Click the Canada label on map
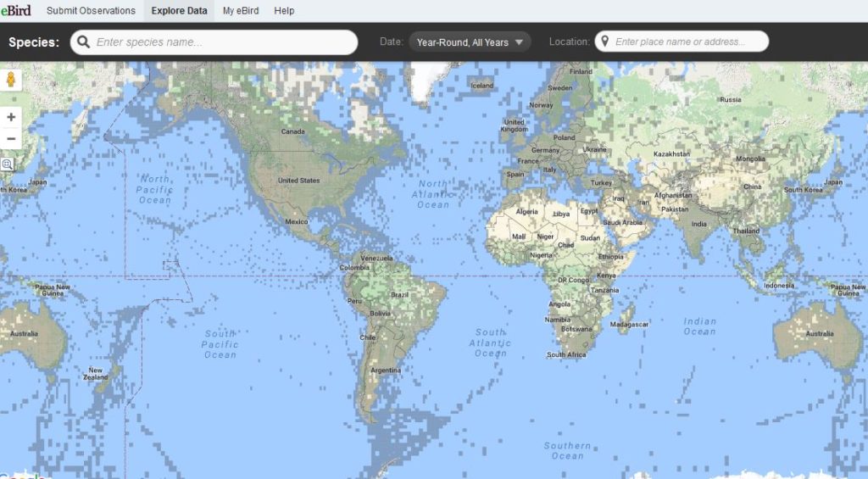 coord(292,131)
